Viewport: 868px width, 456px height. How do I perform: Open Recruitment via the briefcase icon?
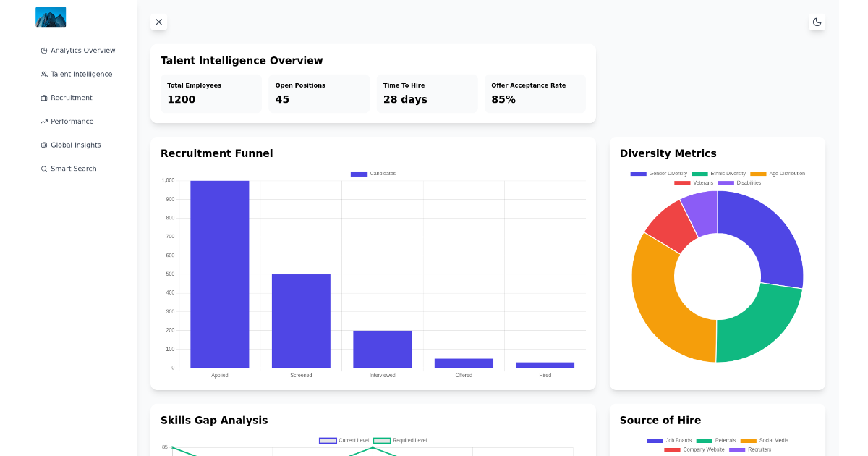coord(43,98)
